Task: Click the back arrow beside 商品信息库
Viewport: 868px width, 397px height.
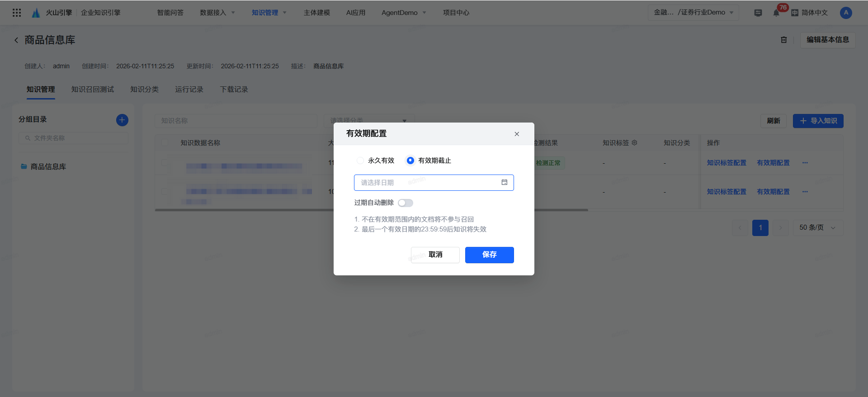Action: [x=16, y=40]
